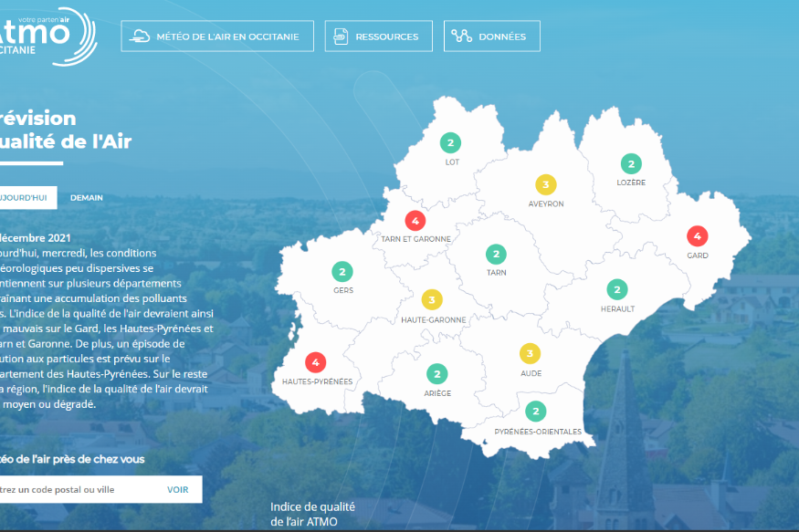
Task: Click the ATMO Occitanie logo
Action: (x=47, y=34)
